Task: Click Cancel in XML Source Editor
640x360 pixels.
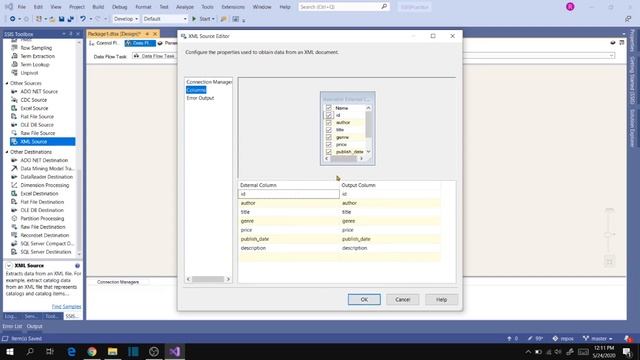Action: (x=402, y=300)
